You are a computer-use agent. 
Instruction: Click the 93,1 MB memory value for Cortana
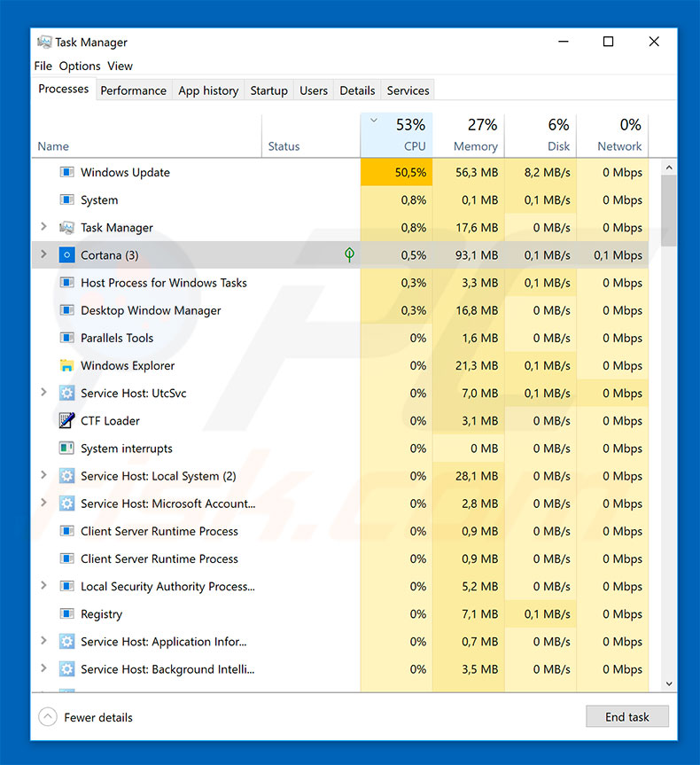point(477,255)
